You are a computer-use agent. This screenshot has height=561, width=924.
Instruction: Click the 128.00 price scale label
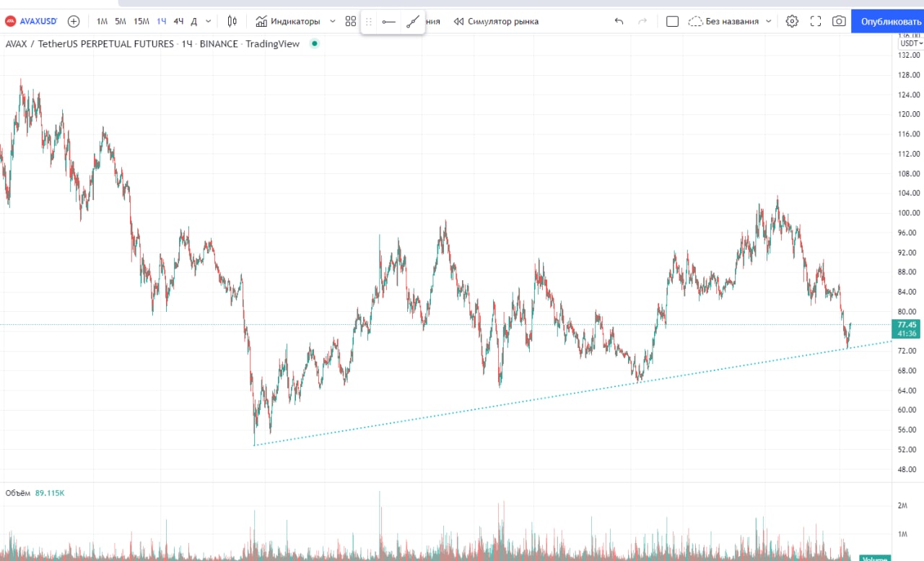point(909,75)
